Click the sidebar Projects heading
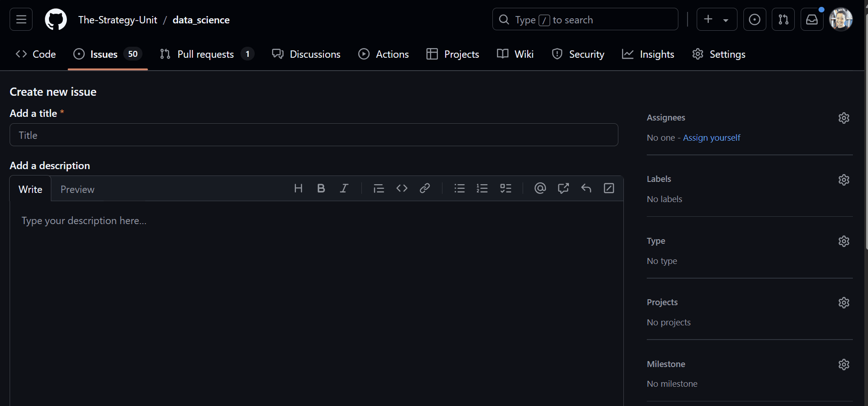 pyautogui.click(x=662, y=302)
